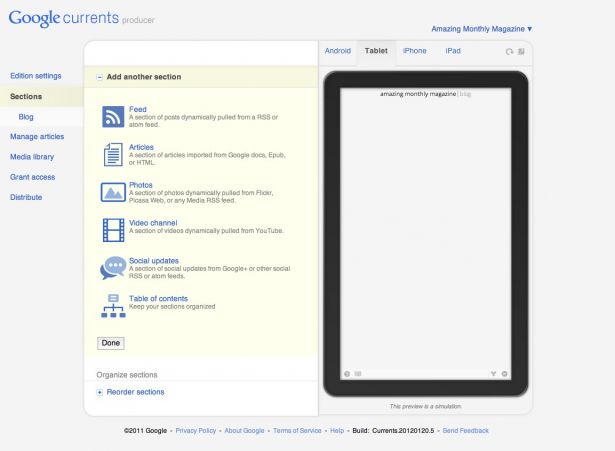The image size is (615, 451).
Task: Click the settings gear in tablet preview
Action: pos(504,374)
